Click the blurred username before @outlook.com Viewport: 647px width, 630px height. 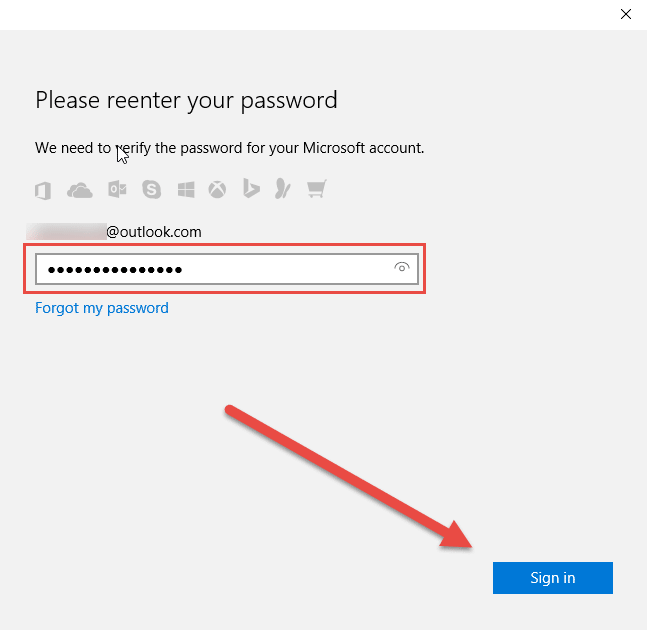click(66, 231)
